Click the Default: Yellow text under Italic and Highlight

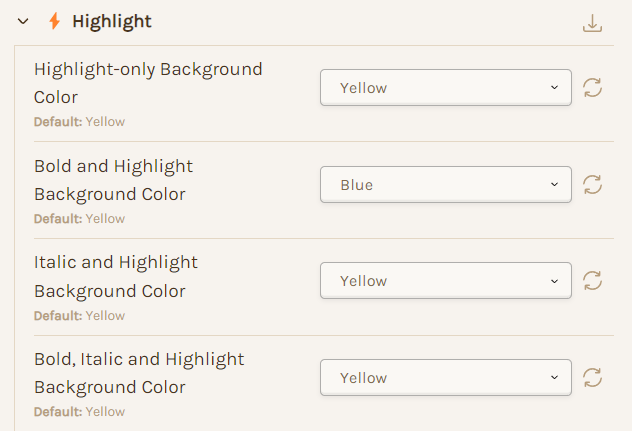(x=79, y=315)
